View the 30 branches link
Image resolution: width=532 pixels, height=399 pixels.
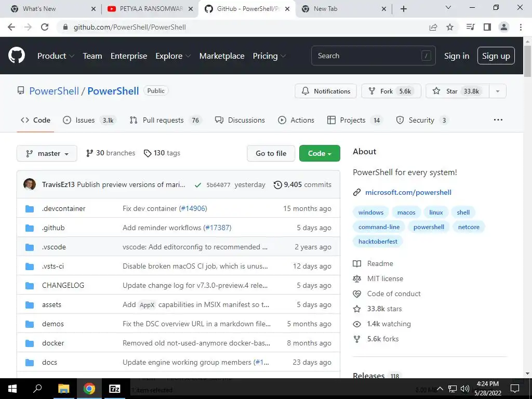point(111,153)
